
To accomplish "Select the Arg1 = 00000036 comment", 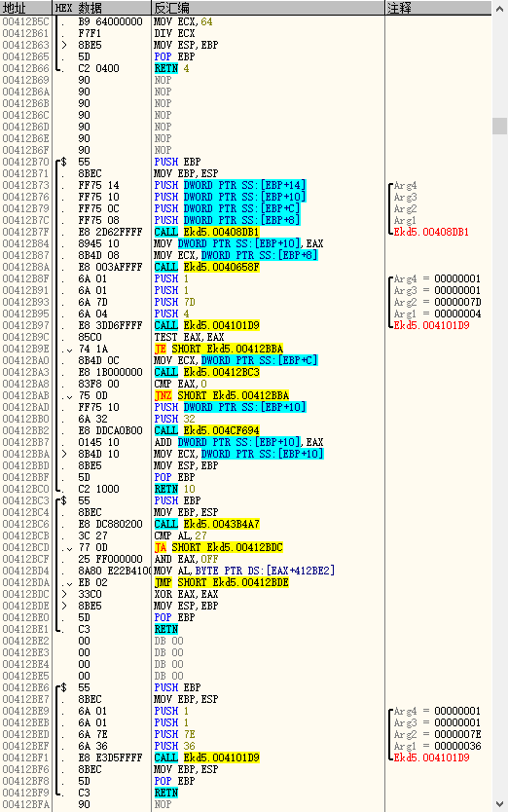I will [x=437, y=746].
